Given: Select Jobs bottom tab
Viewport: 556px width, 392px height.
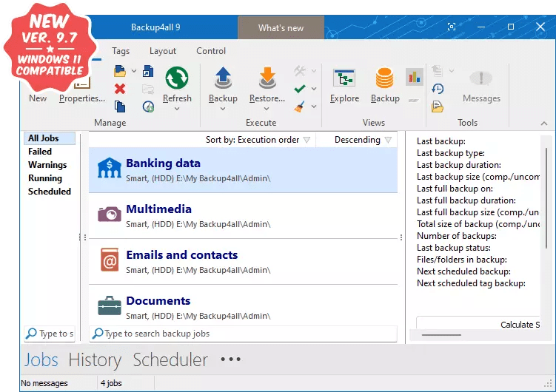Looking at the screenshot, I should (41, 359).
